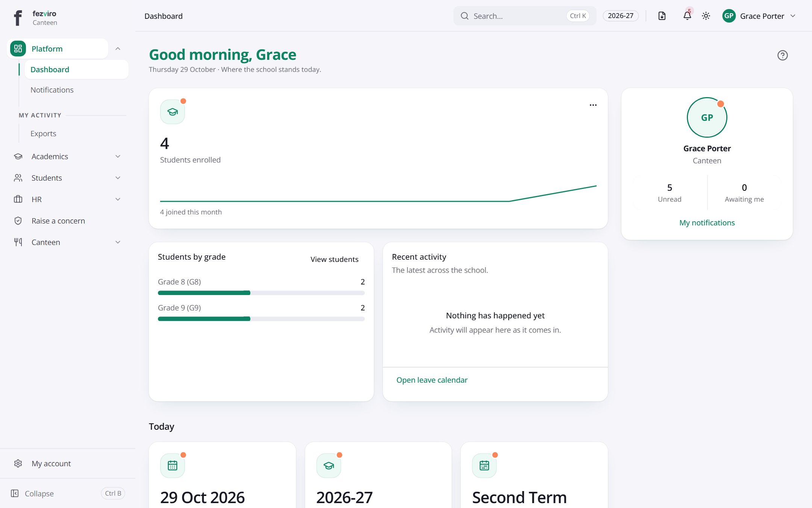Expand the Academics menu chevron

point(118,157)
